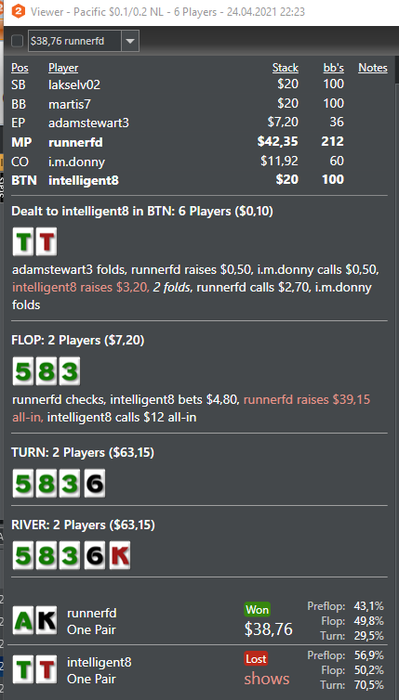Click the red K river card
399x700 pixels.
(120, 555)
